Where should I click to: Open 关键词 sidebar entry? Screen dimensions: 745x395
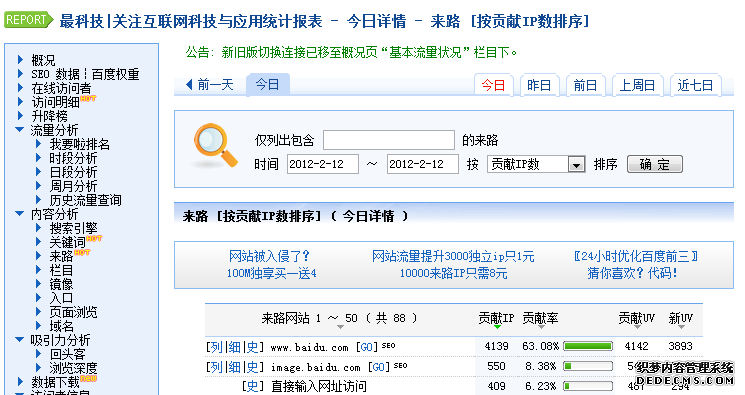[x=67, y=242]
